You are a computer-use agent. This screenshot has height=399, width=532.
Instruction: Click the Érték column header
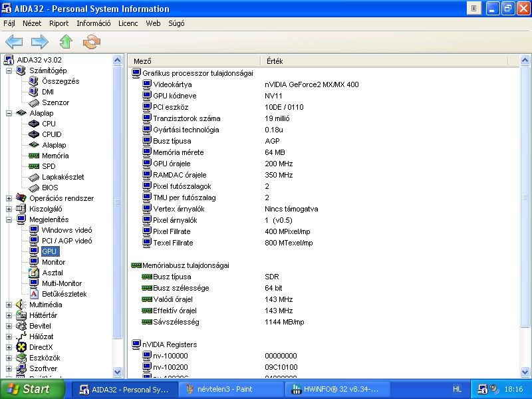click(384, 61)
